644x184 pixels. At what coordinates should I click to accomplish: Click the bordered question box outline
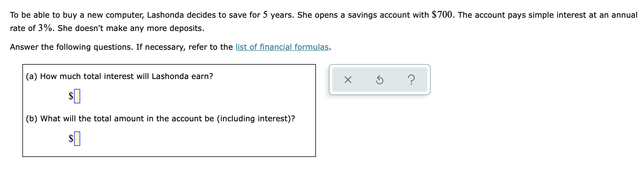pyautogui.click(x=169, y=65)
